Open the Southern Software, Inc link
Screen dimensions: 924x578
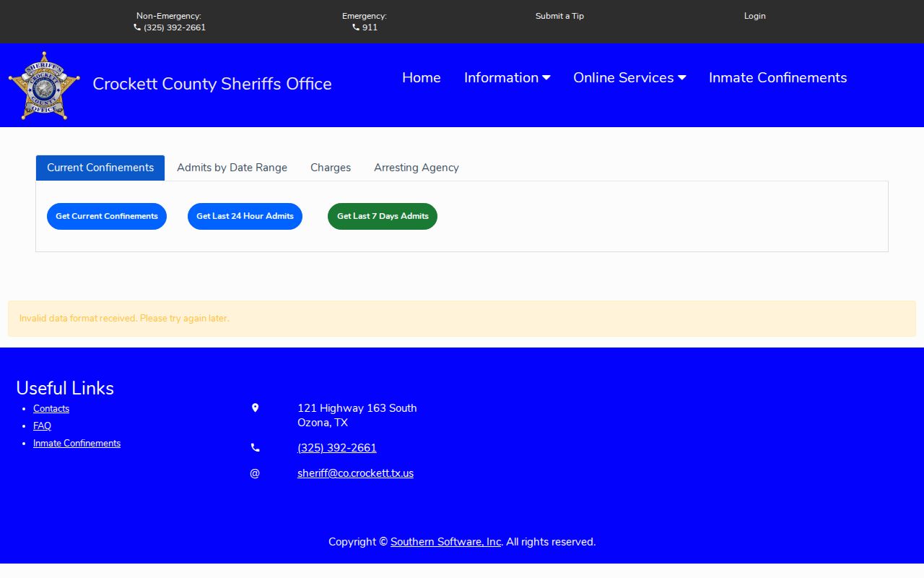coord(445,542)
